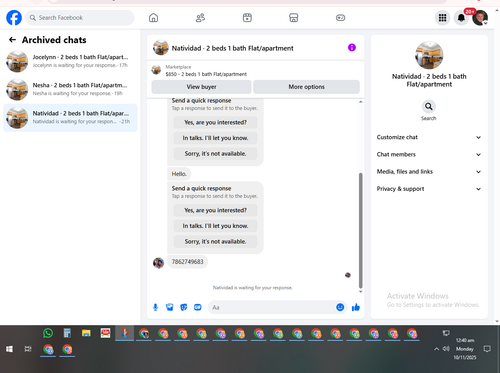
Task: Send lower 'Yes, are you interested?' quick reply
Action: click(215, 210)
